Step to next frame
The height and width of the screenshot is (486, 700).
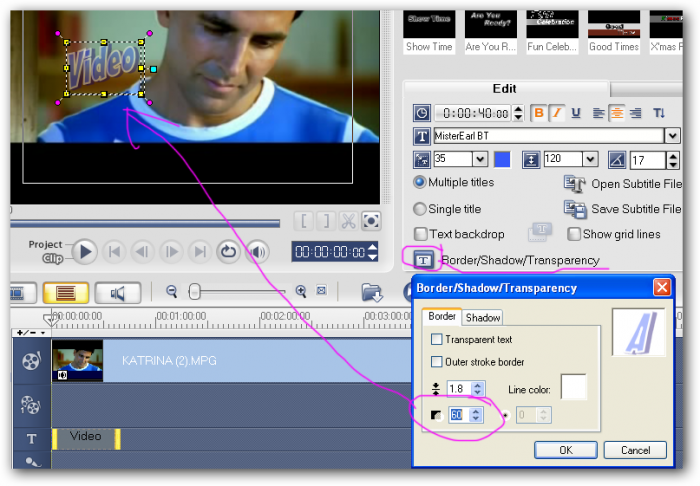[x=171, y=252]
